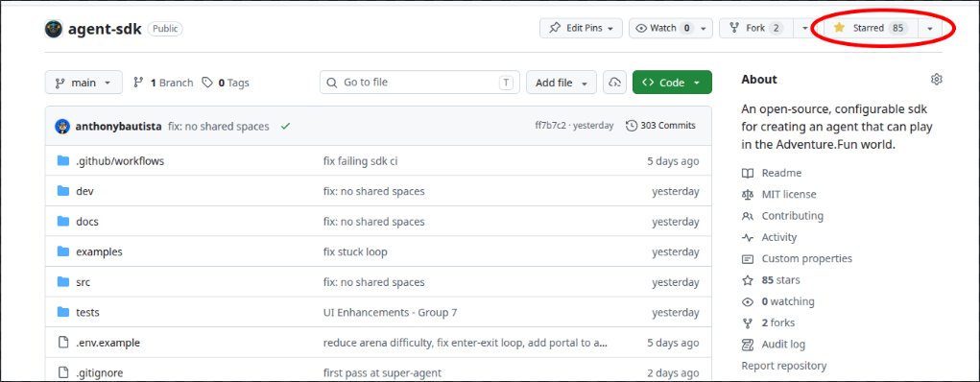
Task: Open the .gitignore file
Action: pos(100,373)
